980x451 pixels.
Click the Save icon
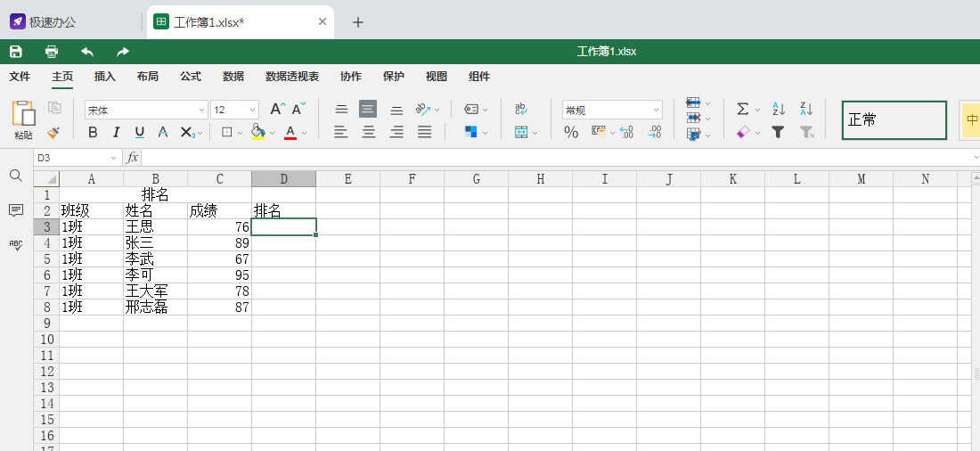[16, 52]
